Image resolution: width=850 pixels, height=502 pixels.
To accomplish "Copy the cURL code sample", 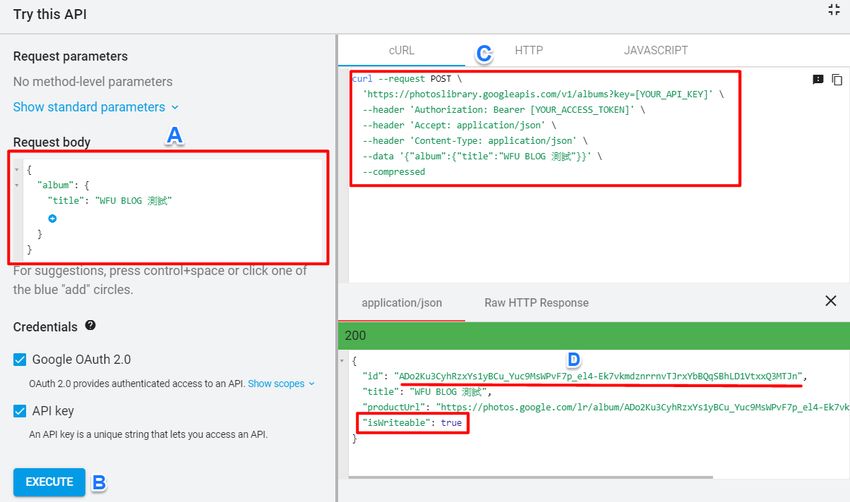I will pos(837,80).
